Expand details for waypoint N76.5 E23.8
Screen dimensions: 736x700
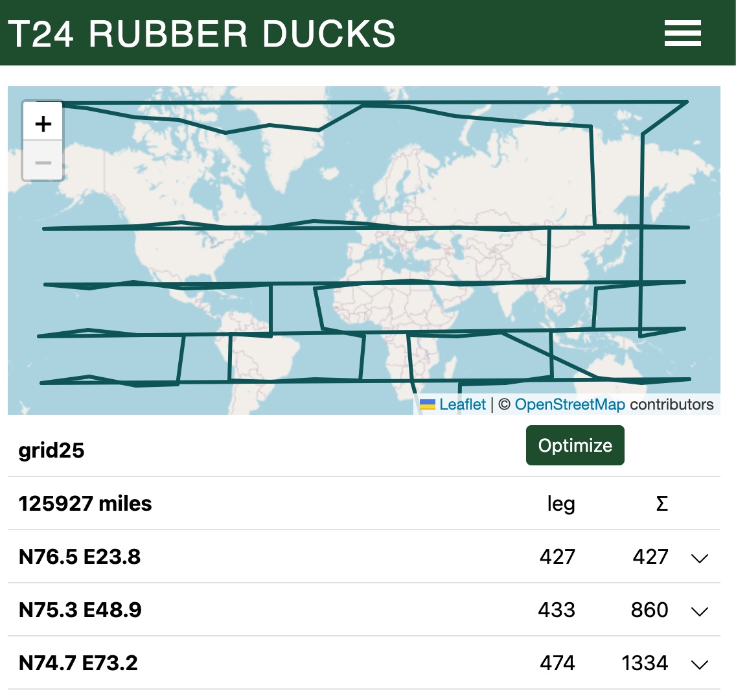(699, 557)
